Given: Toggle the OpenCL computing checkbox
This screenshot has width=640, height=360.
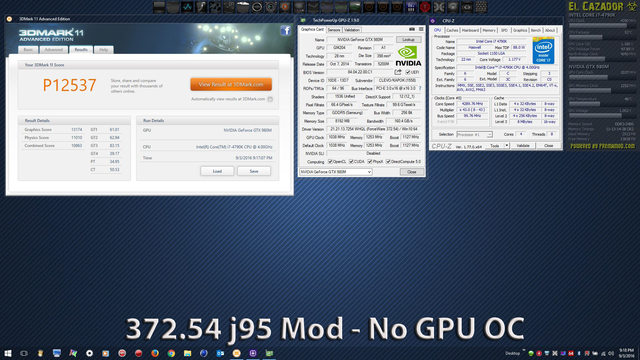Looking at the screenshot, I should [330, 162].
